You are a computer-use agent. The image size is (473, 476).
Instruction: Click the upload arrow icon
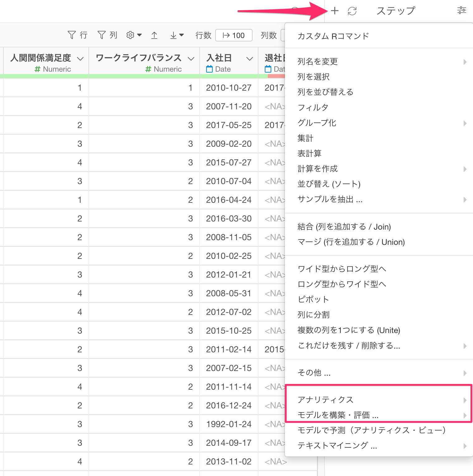point(154,35)
